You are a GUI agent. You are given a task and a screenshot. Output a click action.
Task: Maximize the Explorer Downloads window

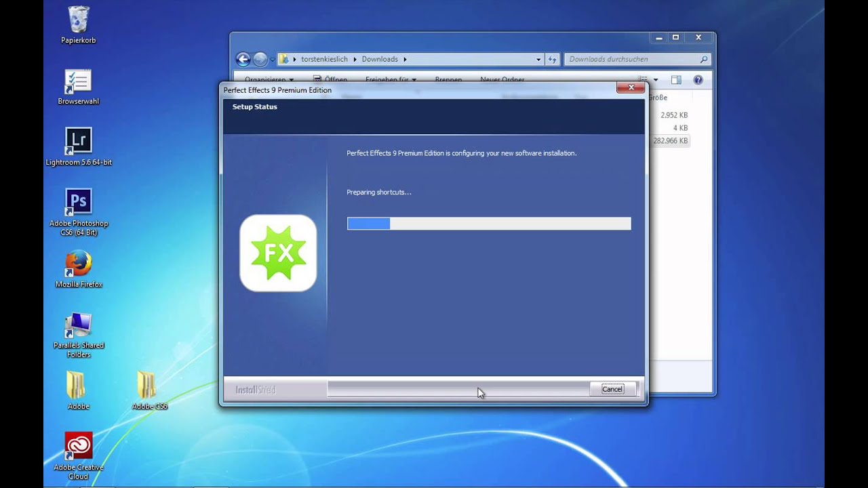click(x=675, y=38)
